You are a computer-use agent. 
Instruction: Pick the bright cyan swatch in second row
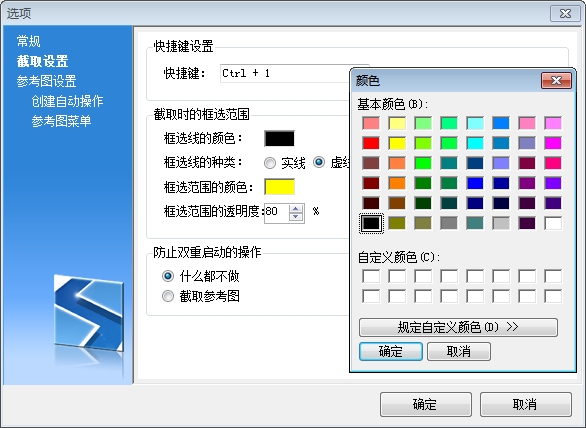click(475, 143)
